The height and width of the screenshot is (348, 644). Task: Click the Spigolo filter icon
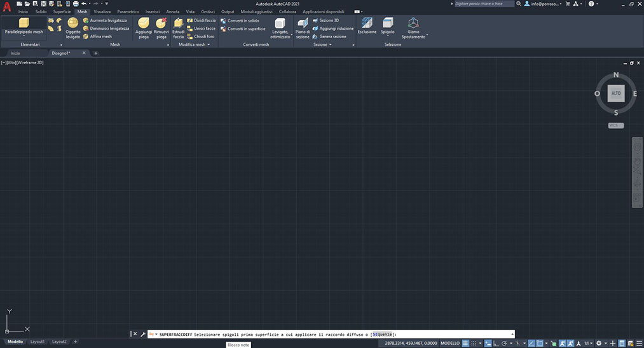click(x=387, y=22)
